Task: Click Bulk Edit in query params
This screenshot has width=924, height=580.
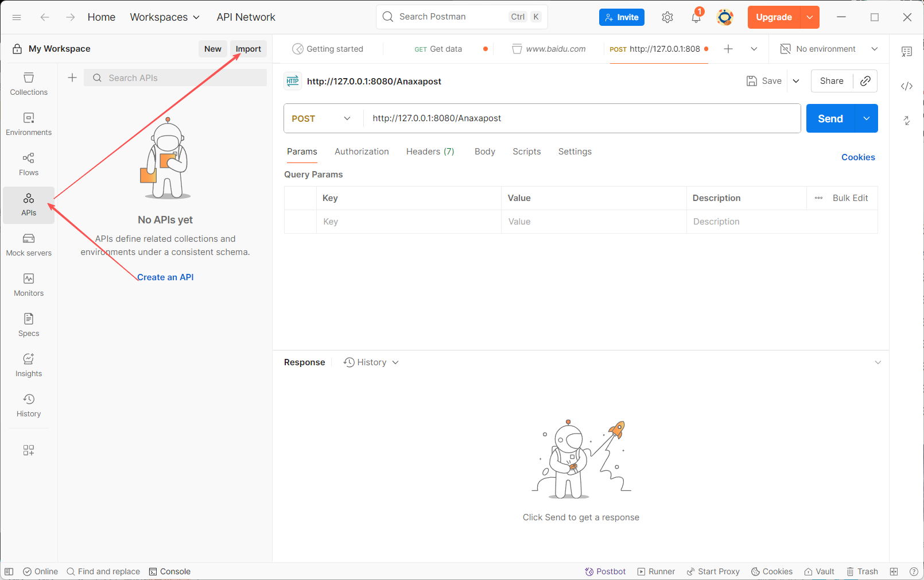Action: (x=850, y=198)
